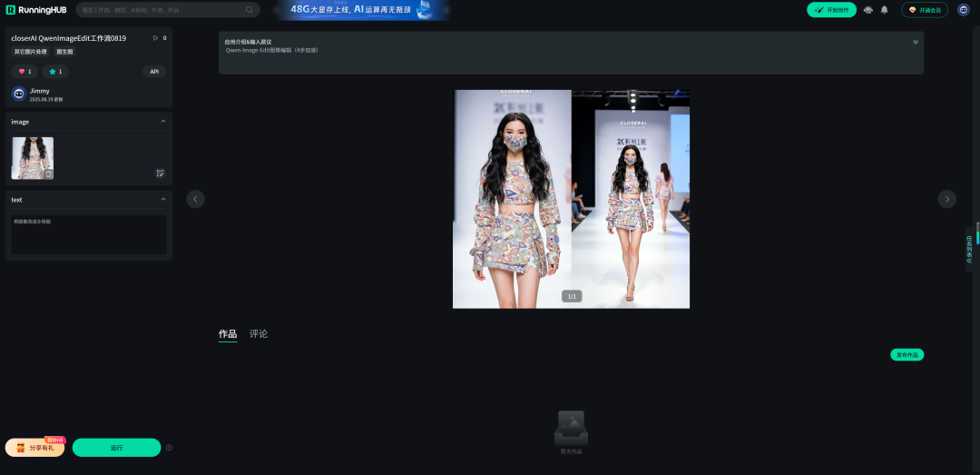This screenshot has width=980, height=475.
Task: Click the search magnifier icon
Action: point(250,9)
